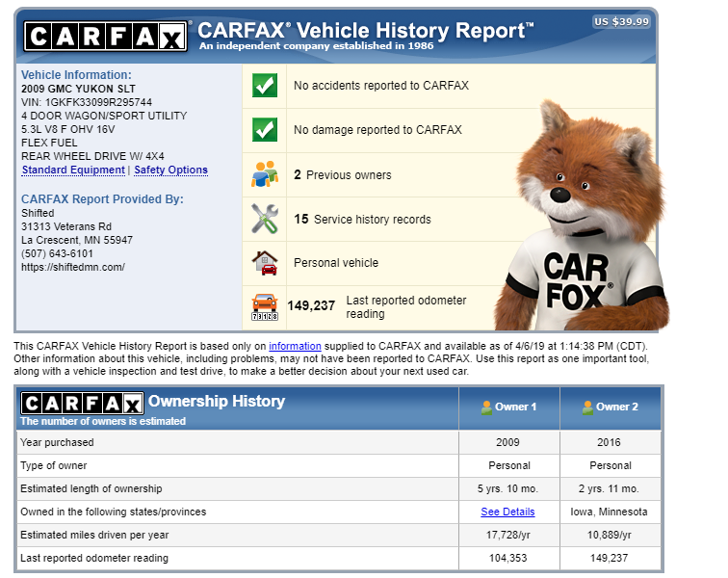The width and height of the screenshot is (728, 578).
Task: Click the green checkmark beside No accidents reported
Action: point(265,86)
